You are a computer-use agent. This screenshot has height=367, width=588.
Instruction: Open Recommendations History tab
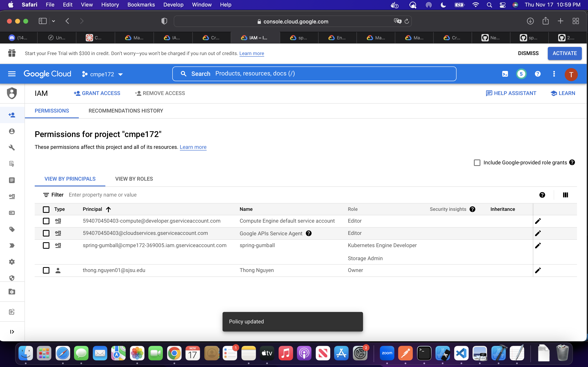tap(126, 111)
